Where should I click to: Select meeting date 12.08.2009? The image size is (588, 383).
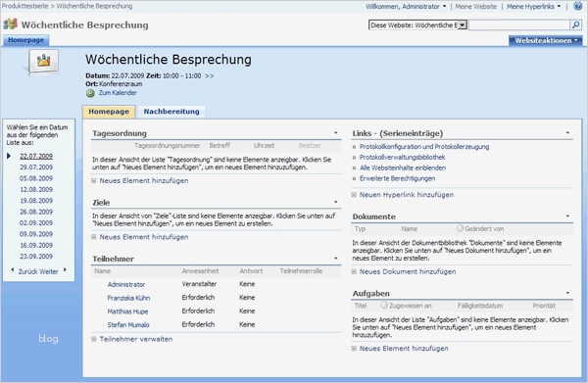point(36,189)
